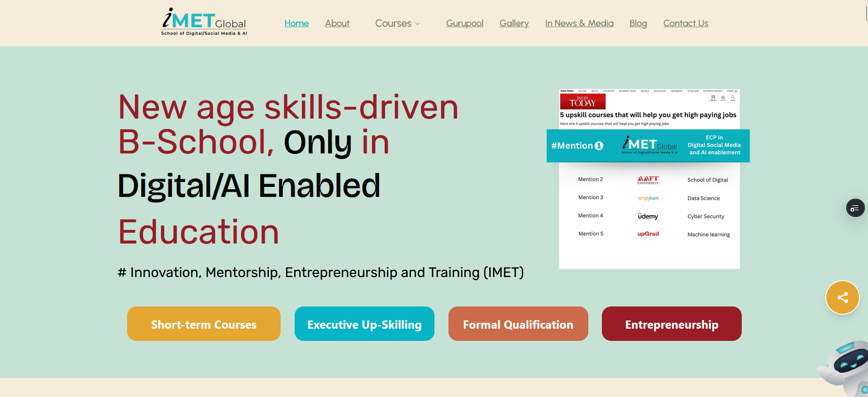Go to the Home page link

[296, 24]
